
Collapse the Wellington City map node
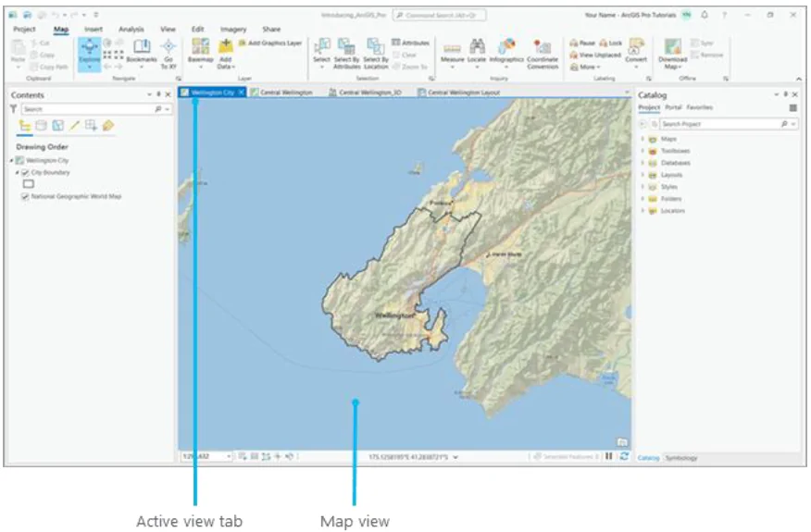11,161
